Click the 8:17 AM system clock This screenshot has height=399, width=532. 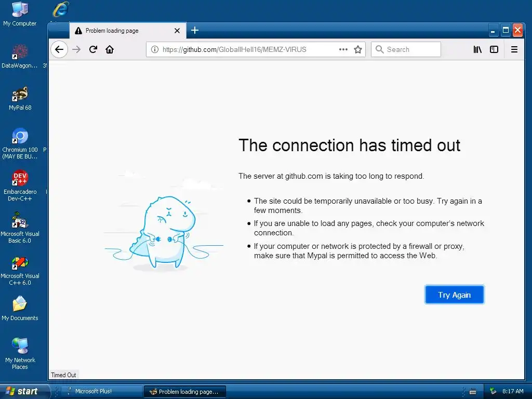[513, 391]
